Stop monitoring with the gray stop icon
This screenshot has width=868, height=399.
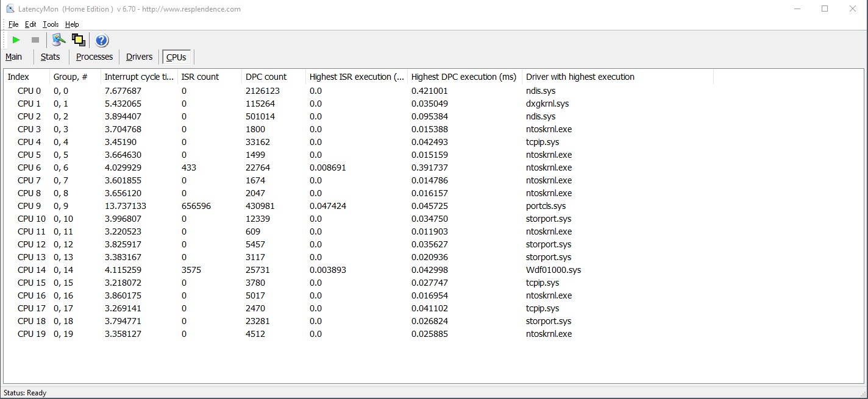click(x=35, y=40)
